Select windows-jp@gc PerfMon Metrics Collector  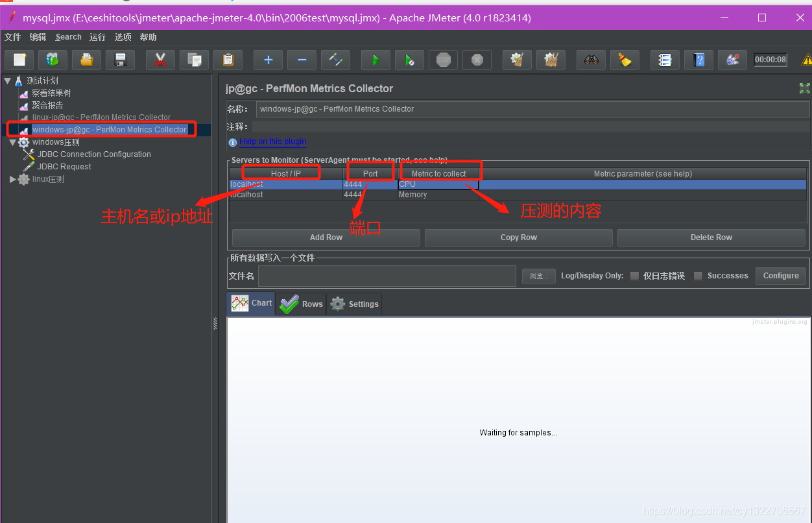click(109, 130)
